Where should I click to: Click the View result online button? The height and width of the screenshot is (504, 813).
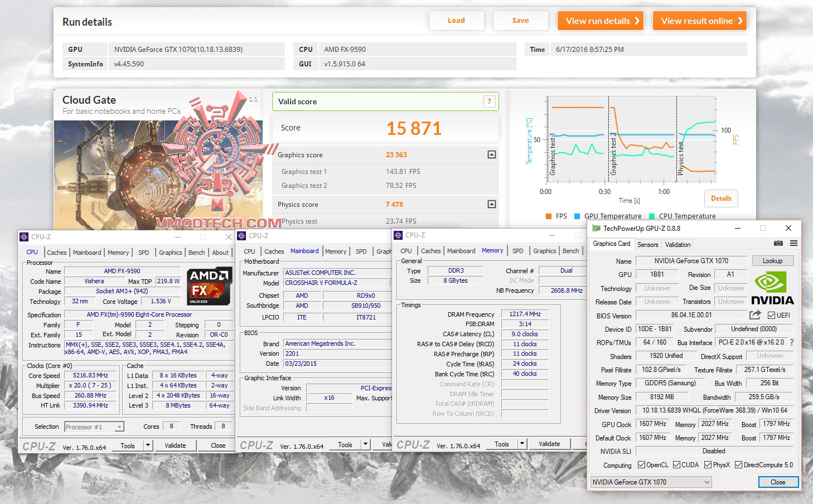pos(700,21)
